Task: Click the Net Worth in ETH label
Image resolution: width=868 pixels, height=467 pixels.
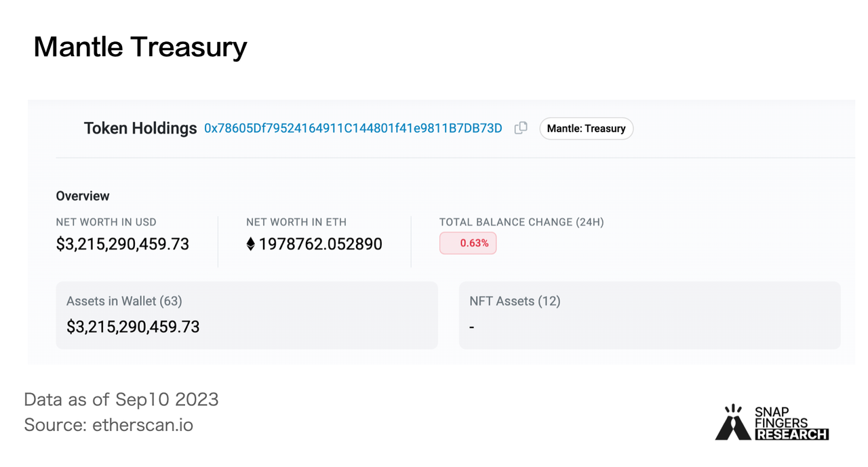Action: click(296, 222)
